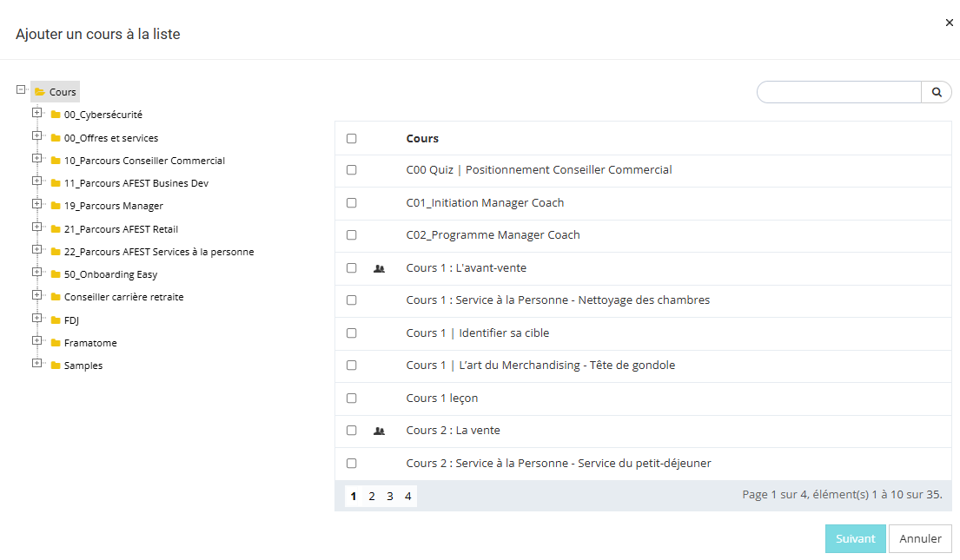Focus the course search input field
The width and height of the screenshot is (960, 560).
838,92
